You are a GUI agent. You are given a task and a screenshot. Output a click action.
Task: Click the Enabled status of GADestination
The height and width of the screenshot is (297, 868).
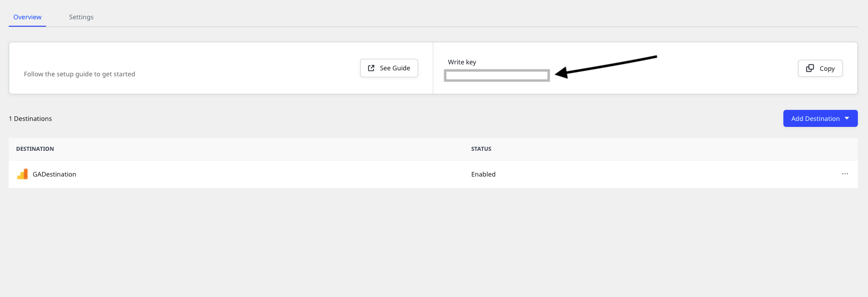tap(483, 174)
